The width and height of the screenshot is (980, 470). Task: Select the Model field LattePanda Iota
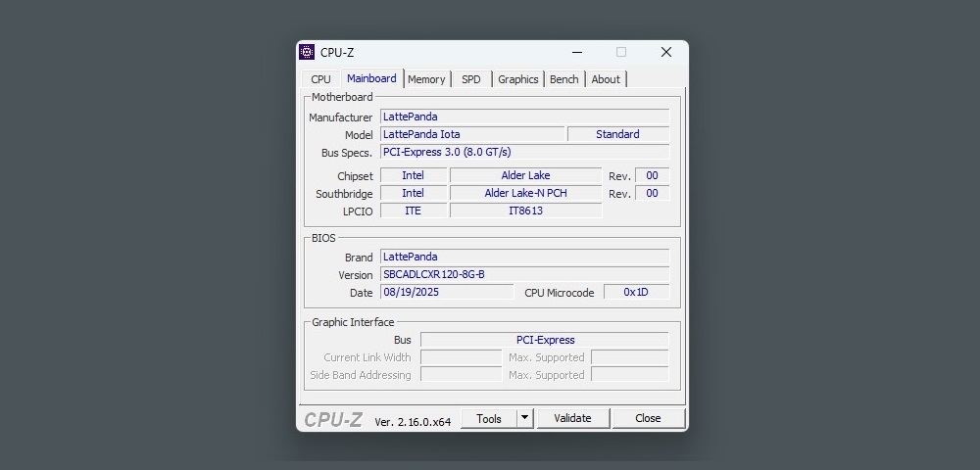pos(471,134)
